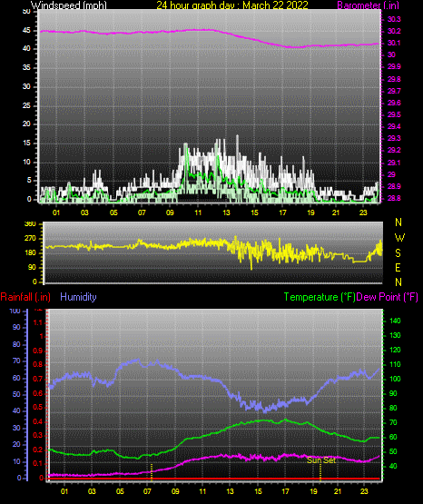423x504 pixels.
Task: Click the 5 mph windspeed scale label
Action: pyautogui.click(x=29, y=181)
